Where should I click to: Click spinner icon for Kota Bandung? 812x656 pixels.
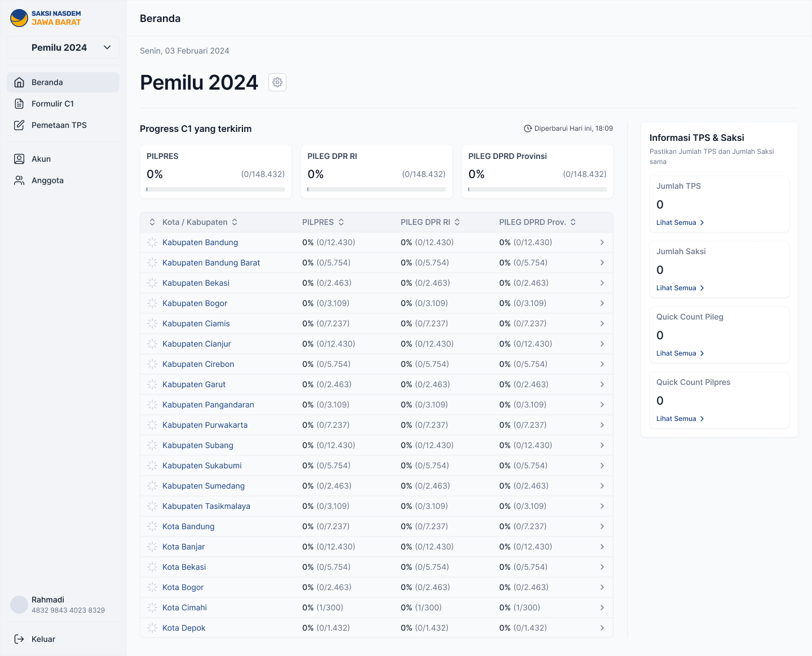[x=152, y=526]
